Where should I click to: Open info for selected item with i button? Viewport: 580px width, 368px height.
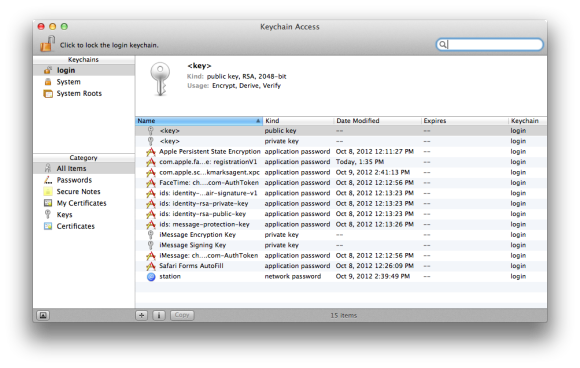159,315
